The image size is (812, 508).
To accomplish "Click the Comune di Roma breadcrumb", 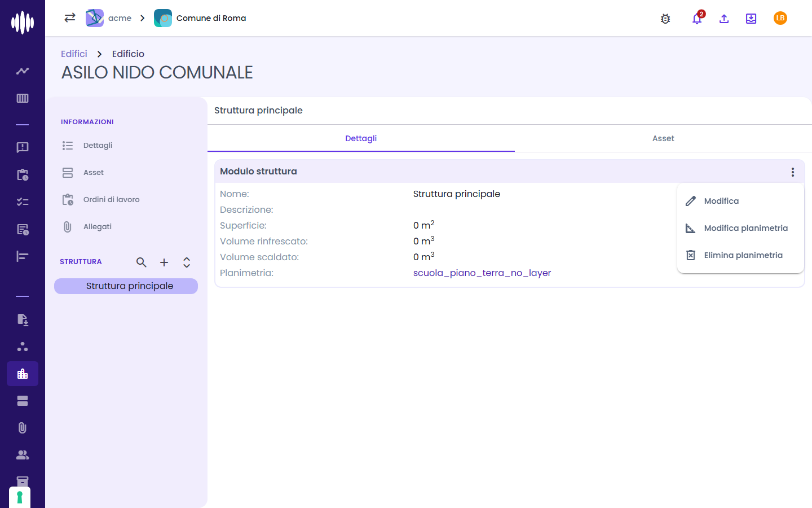I will (200, 18).
